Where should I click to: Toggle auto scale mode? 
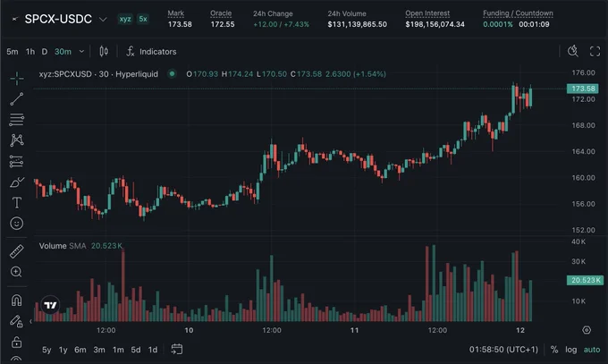[x=592, y=350]
